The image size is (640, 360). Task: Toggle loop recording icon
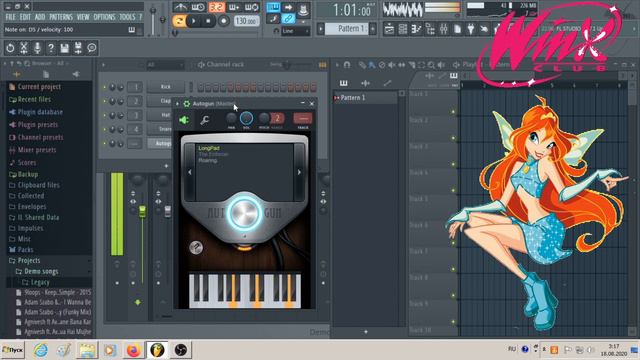coord(251,7)
